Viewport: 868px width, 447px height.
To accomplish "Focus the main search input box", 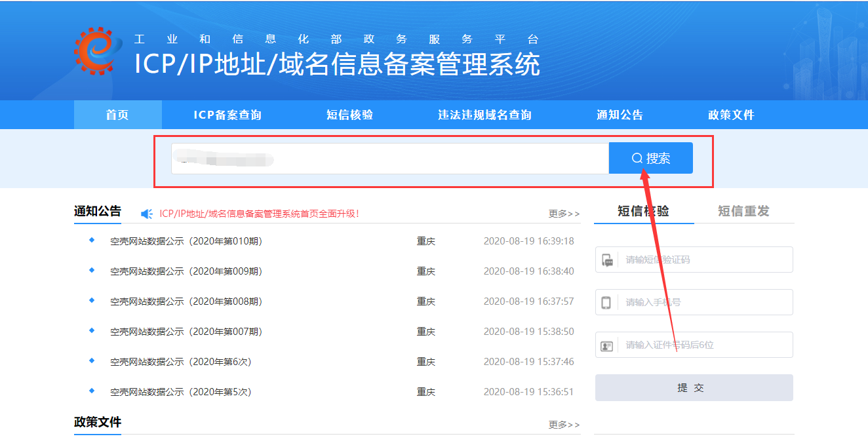I will pos(390,158).
